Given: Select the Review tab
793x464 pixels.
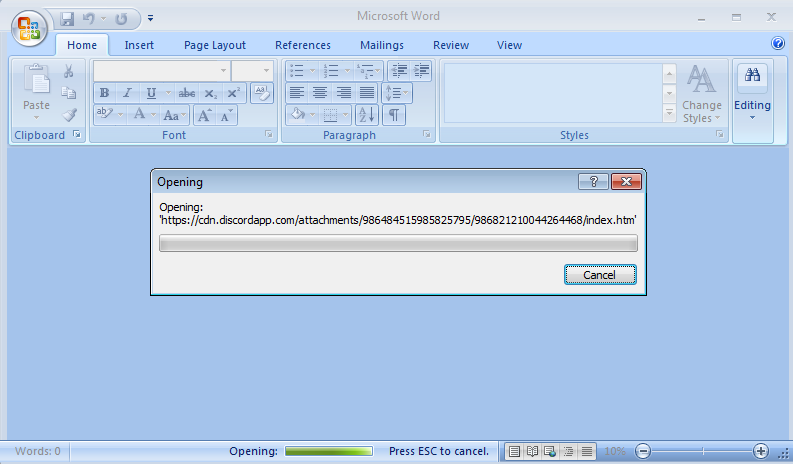Looking at the screenshot, I should coord(451,45).
